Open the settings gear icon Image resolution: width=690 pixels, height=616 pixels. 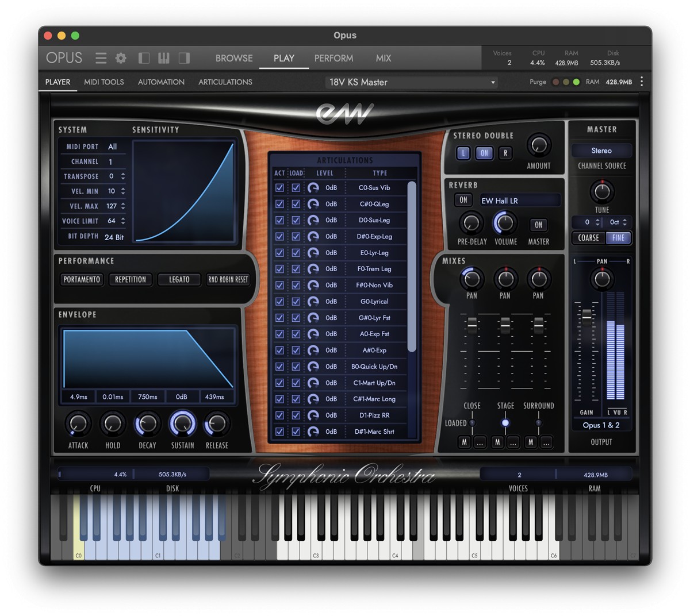121,58
